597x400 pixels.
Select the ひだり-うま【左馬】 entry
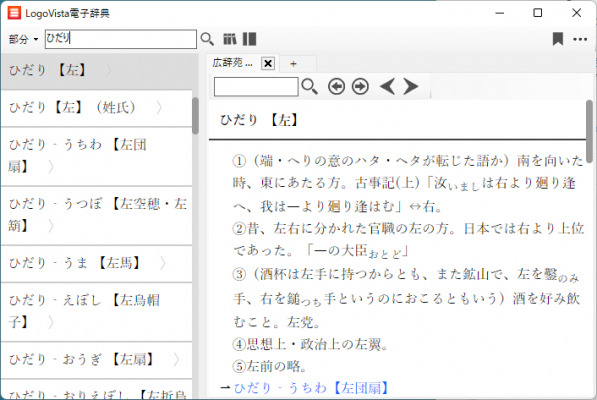click(97, 263)
